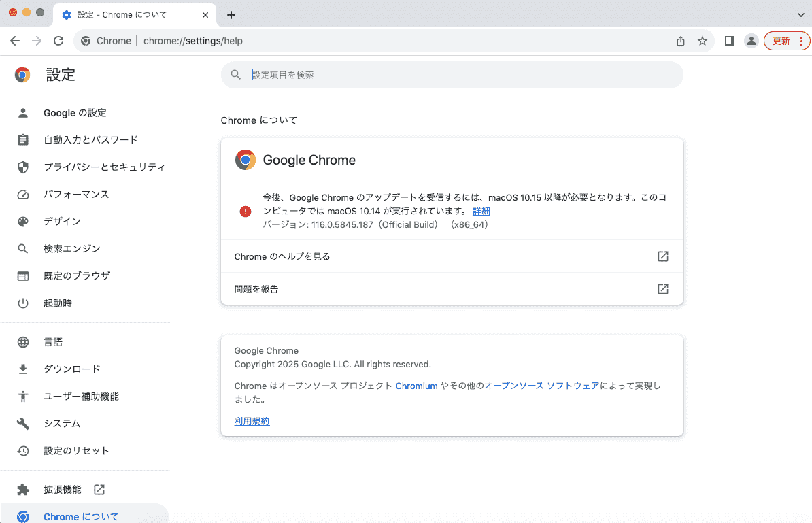Open the profile avatar icon

[x=751, y=41]
